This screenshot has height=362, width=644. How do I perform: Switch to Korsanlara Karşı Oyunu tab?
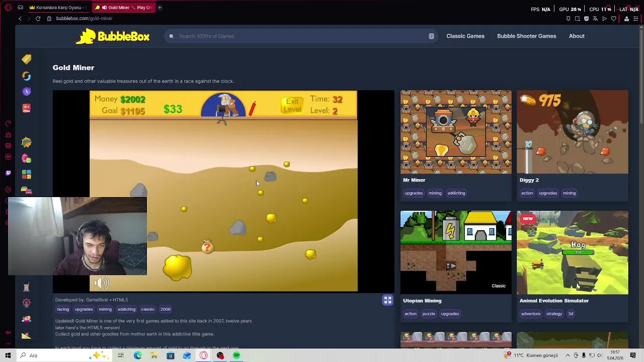pos(58,8)
